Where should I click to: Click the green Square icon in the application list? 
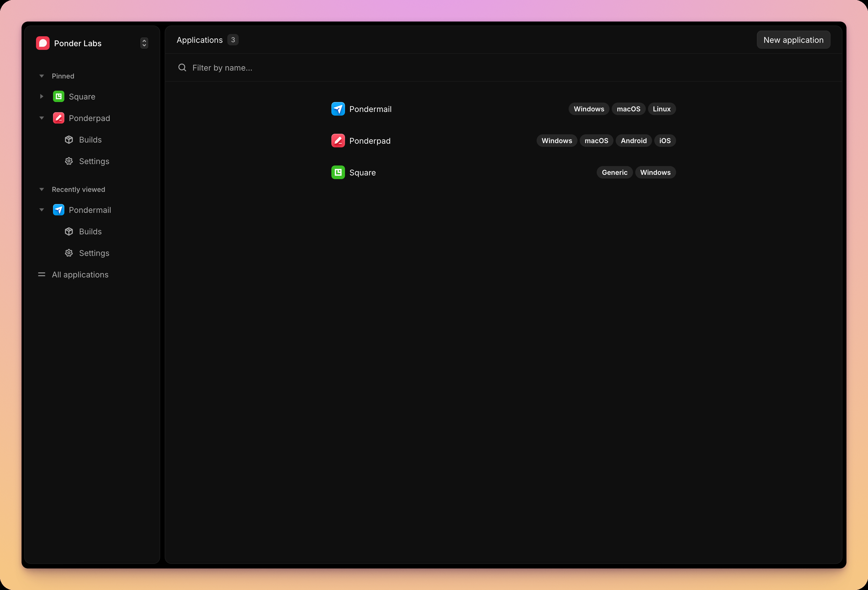tap(338, 173)
